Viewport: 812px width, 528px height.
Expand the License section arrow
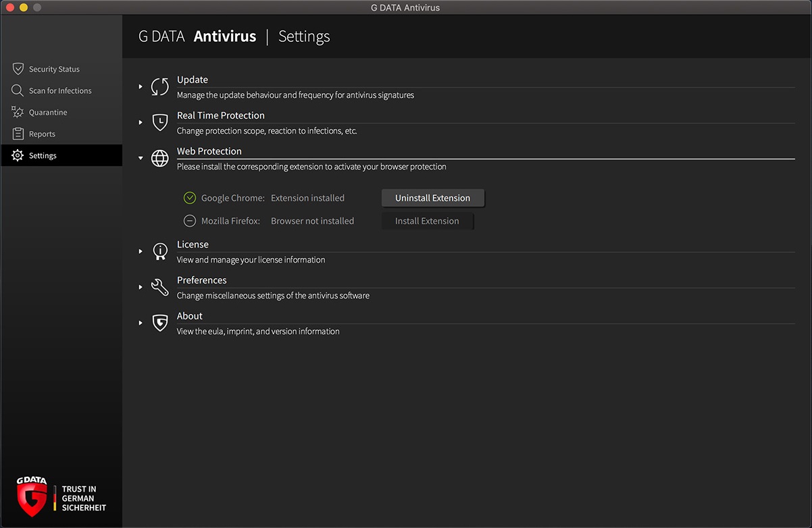pyautogui.click(x=141, y=251)
